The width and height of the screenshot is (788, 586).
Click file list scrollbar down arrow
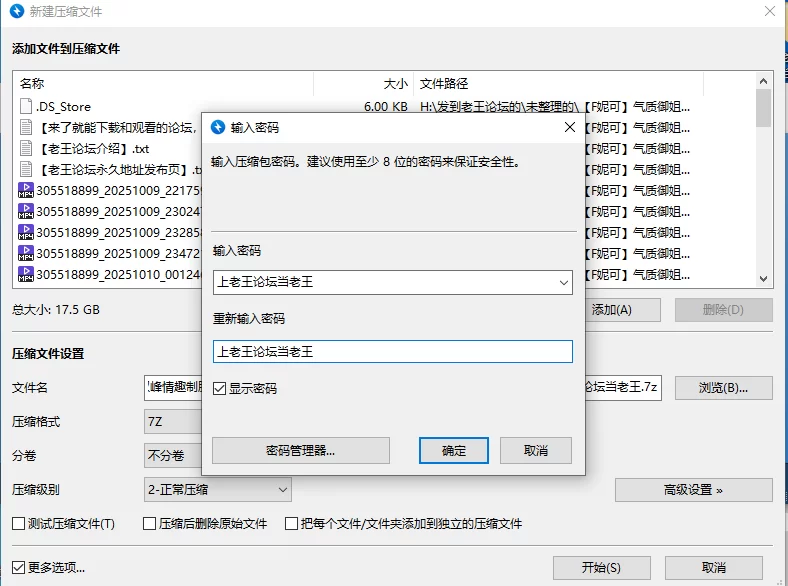[x=763, y=278]
